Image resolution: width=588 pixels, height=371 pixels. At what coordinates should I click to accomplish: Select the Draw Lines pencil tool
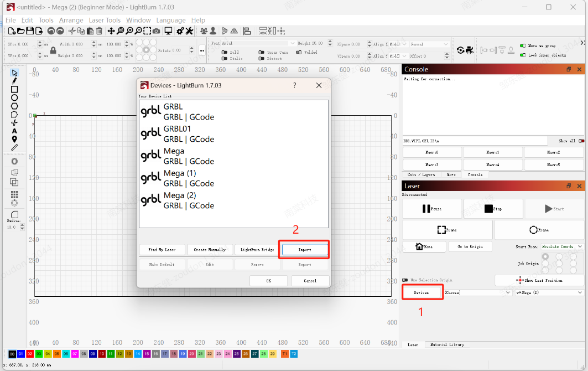[14, 81]
